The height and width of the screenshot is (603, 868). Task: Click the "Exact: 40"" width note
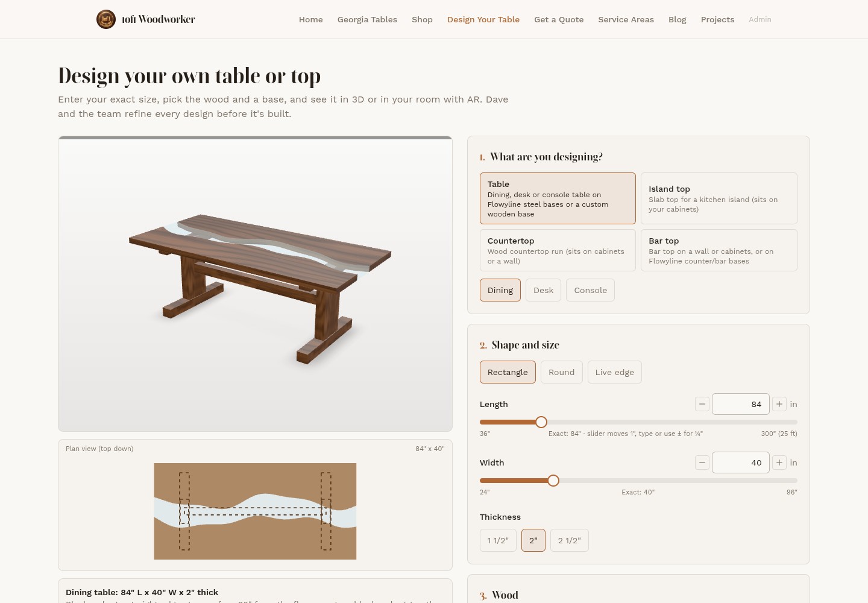(638, 492)
